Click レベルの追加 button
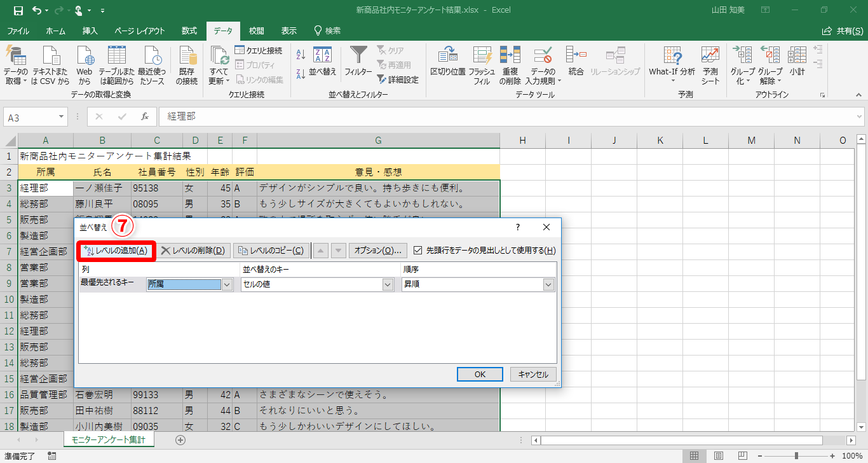868x463 pixels. [116, 251]
